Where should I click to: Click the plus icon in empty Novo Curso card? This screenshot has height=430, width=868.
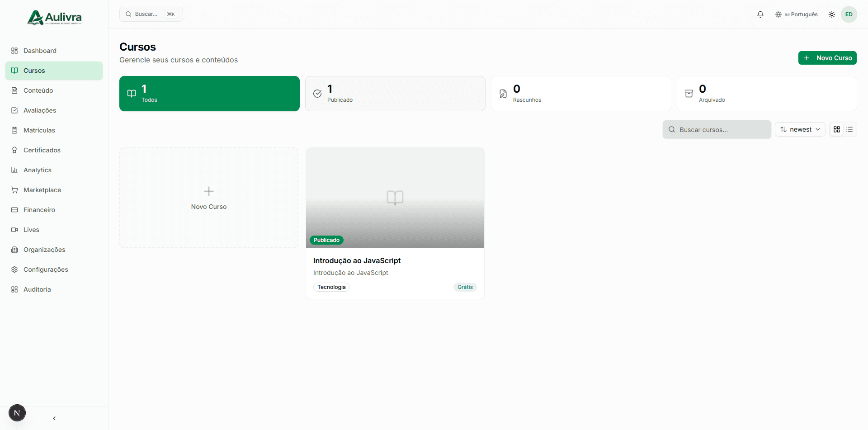tap(209, 191)
